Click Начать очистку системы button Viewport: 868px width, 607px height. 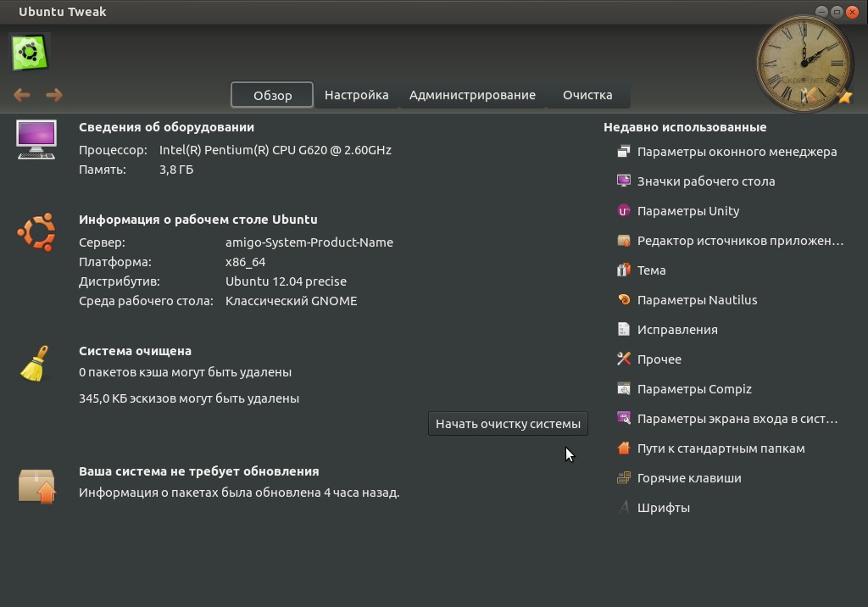tap(509, 424)
